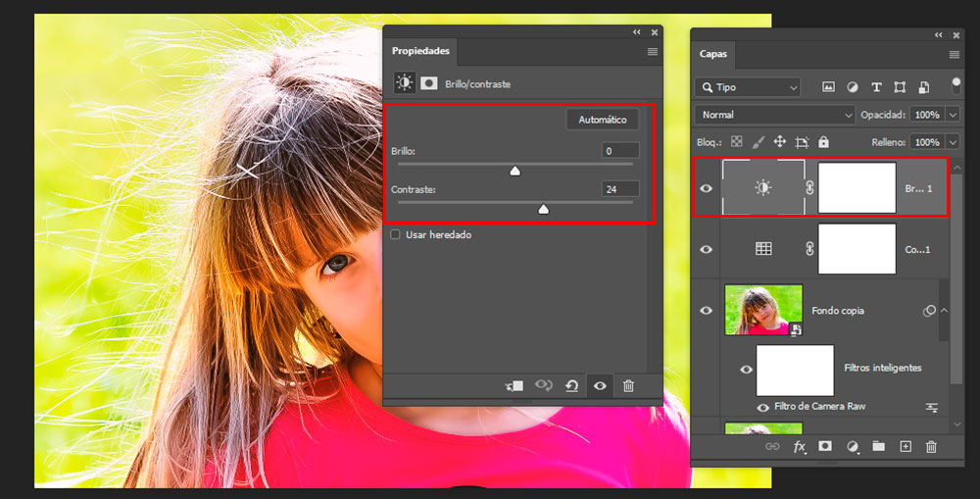Click the Contraste slider handle

pos(544,209)
